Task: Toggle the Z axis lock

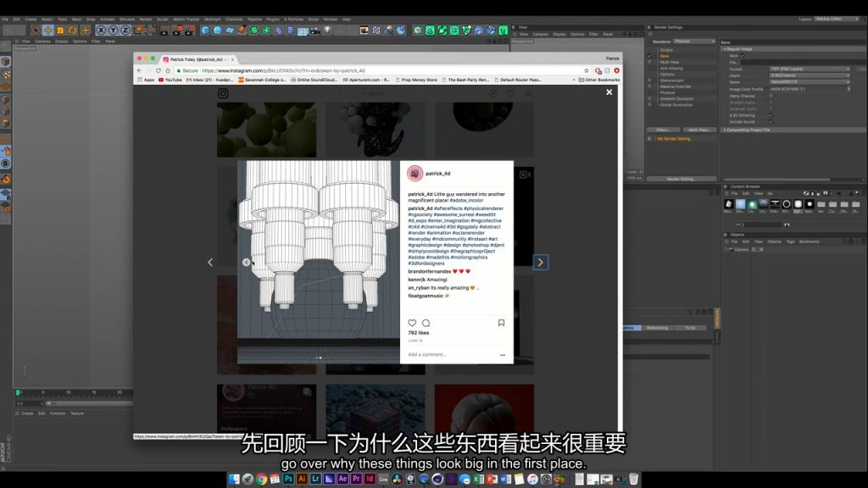Action: [125, 30]
